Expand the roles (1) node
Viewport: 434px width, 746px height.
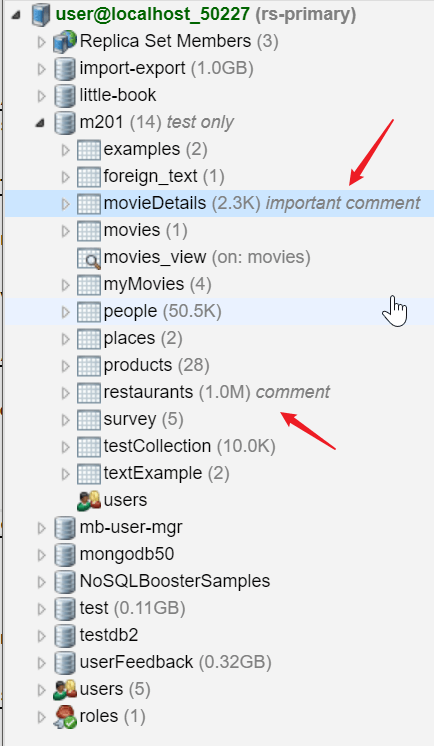pos(41,717)
